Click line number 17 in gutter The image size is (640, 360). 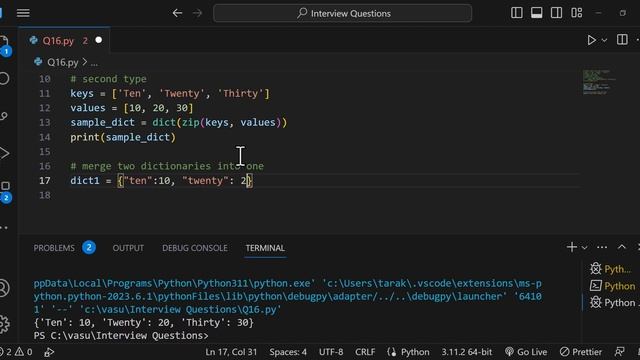click(x=45, y=180)
